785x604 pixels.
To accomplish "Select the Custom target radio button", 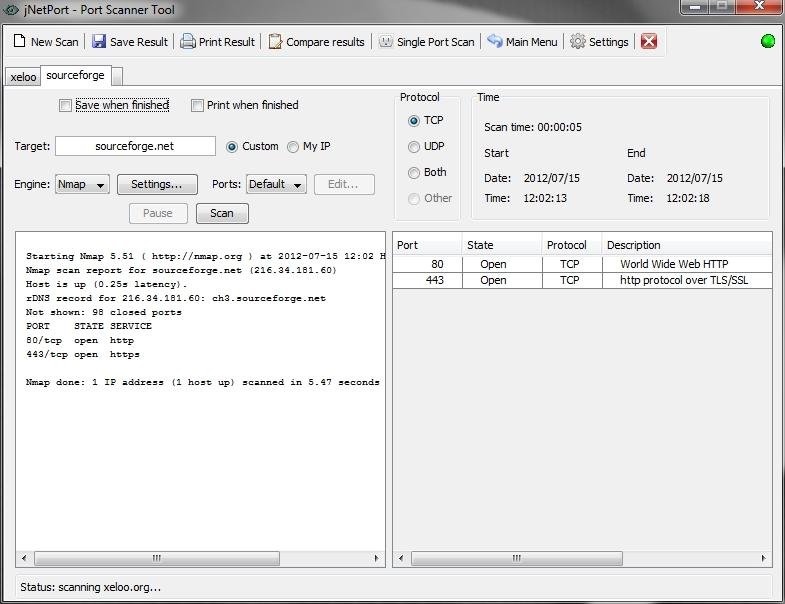I will [x=231, y=147].
